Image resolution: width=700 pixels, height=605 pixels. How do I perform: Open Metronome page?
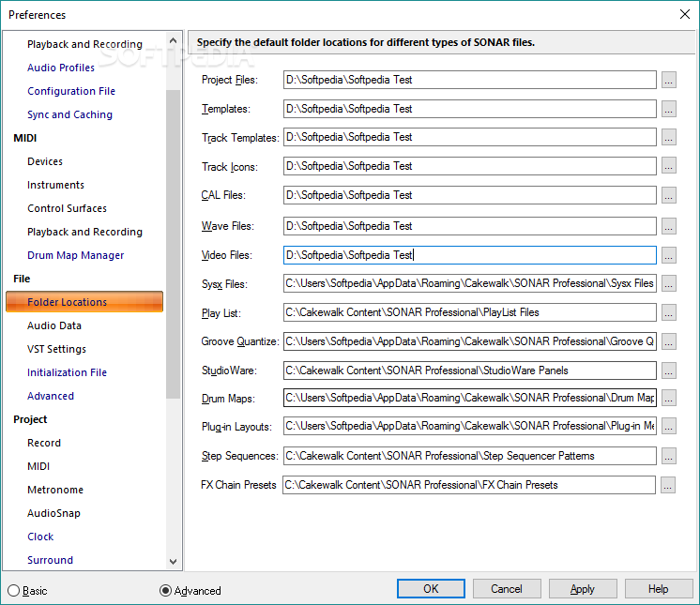point(55,490)
